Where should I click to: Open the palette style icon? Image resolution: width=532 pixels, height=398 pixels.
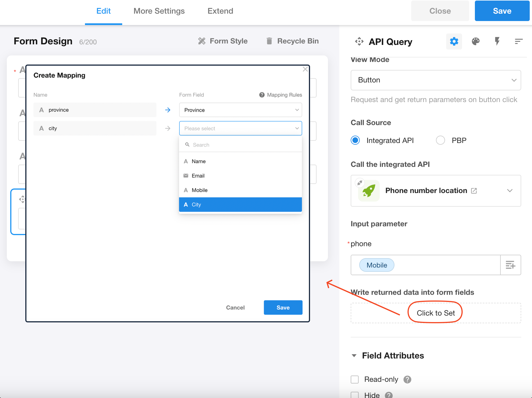(x=475, y=42)
